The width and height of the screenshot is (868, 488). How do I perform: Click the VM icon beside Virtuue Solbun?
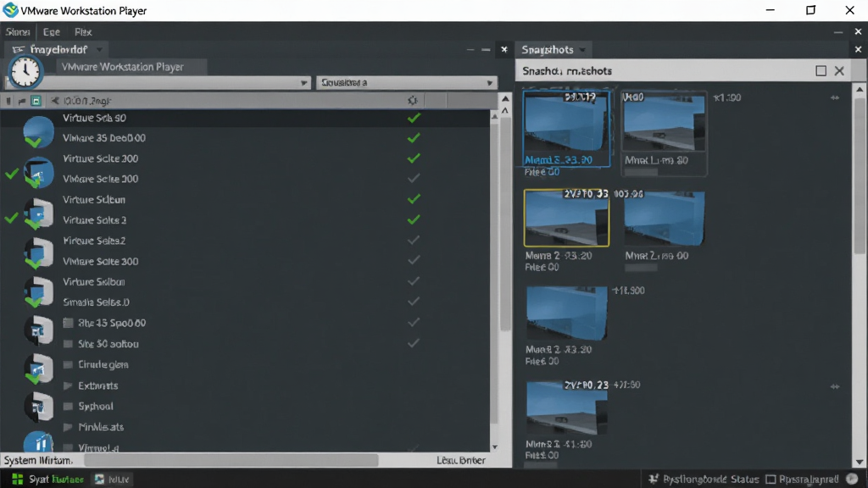tap(38, 292)
